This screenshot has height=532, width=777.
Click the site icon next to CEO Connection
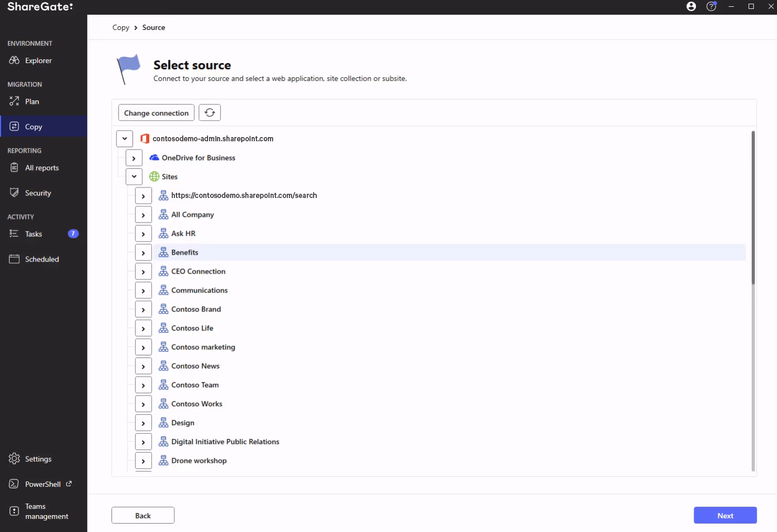click(163, 271)
